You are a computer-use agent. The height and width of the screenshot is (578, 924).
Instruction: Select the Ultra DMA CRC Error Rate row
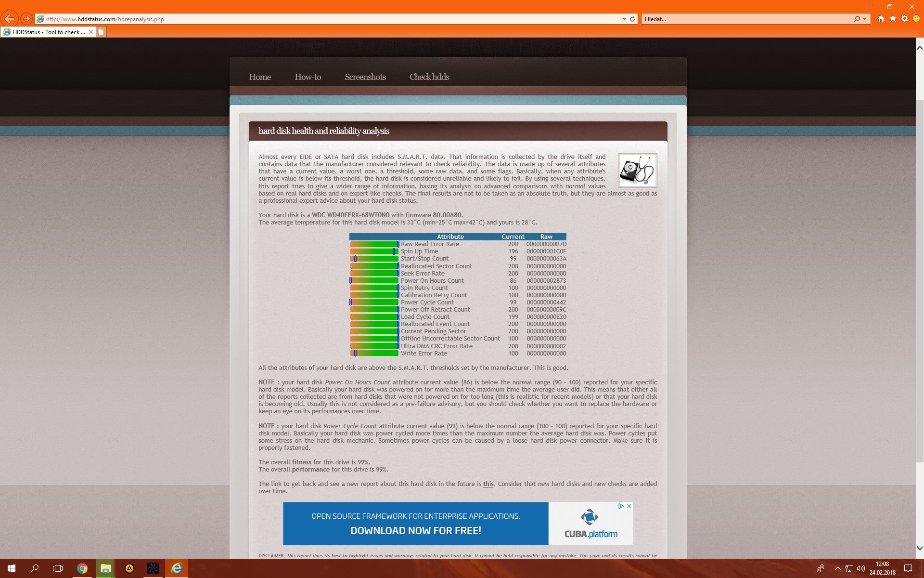tap(458, 346)
